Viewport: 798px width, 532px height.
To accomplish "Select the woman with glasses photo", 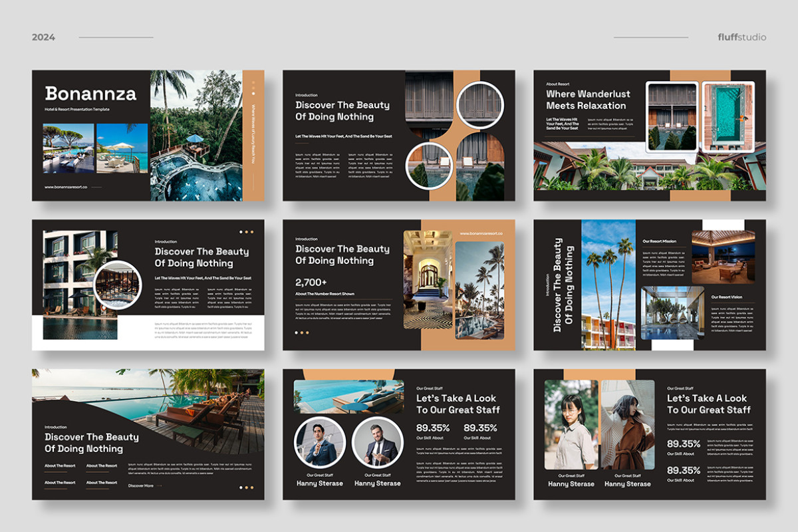I will [x=571, y=425].
